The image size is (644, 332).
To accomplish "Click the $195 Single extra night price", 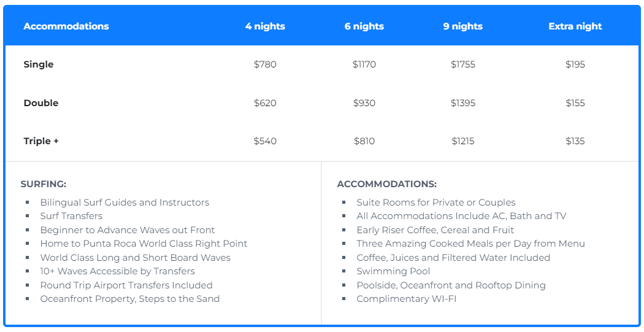I will pos(575,64).
